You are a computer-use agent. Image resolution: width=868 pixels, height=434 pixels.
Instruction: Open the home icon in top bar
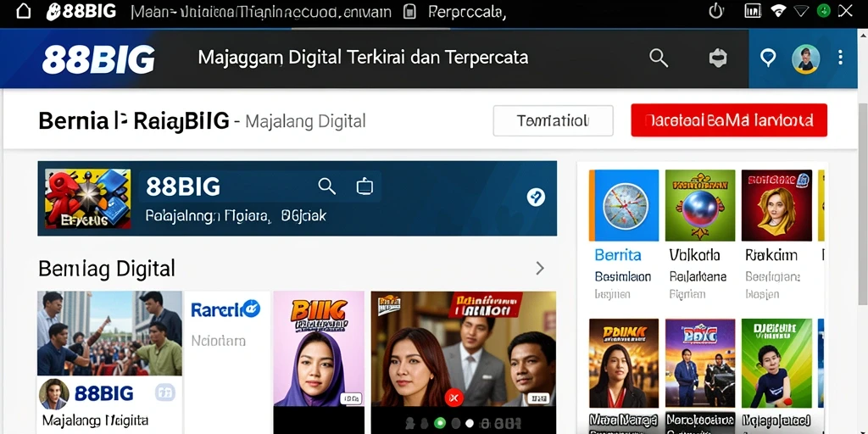click(x=23, y=11)
